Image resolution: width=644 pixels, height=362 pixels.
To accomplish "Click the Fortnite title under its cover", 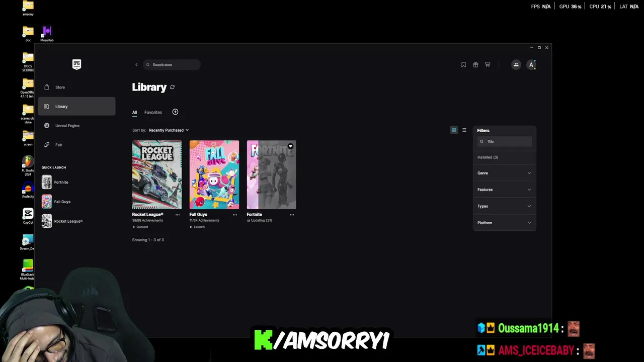I will point(255,215).
